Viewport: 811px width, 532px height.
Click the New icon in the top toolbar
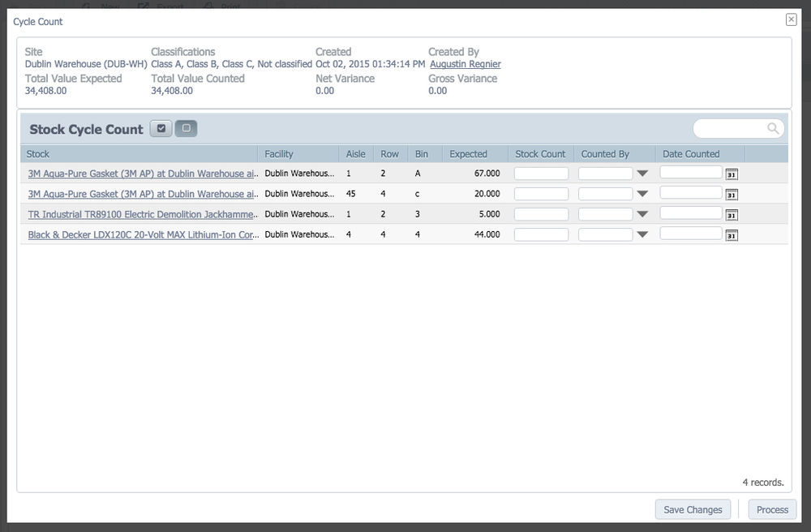(87, 6)
